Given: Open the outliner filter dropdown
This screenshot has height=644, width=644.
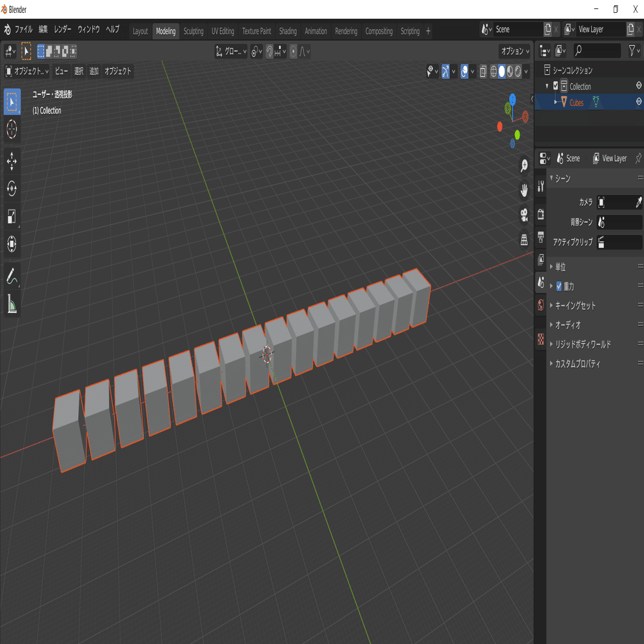Looking at the screenshot, I should (x=634, y=50).
